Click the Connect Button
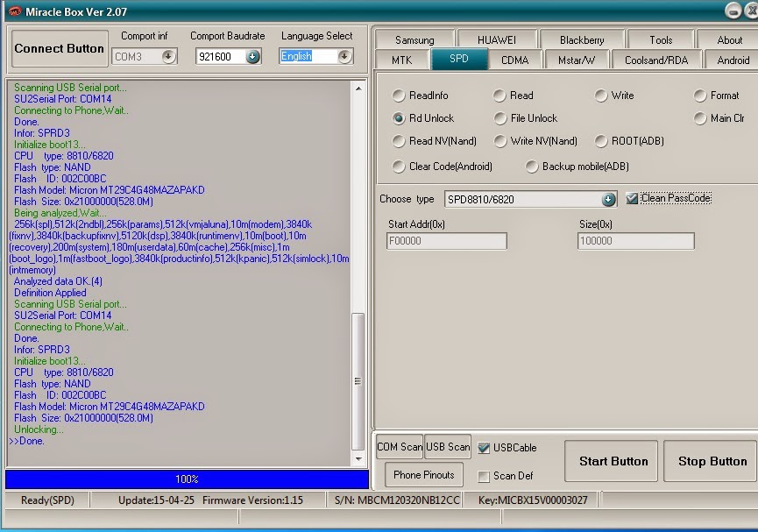This screenshot has height=532, width=758. click(59, 48)
